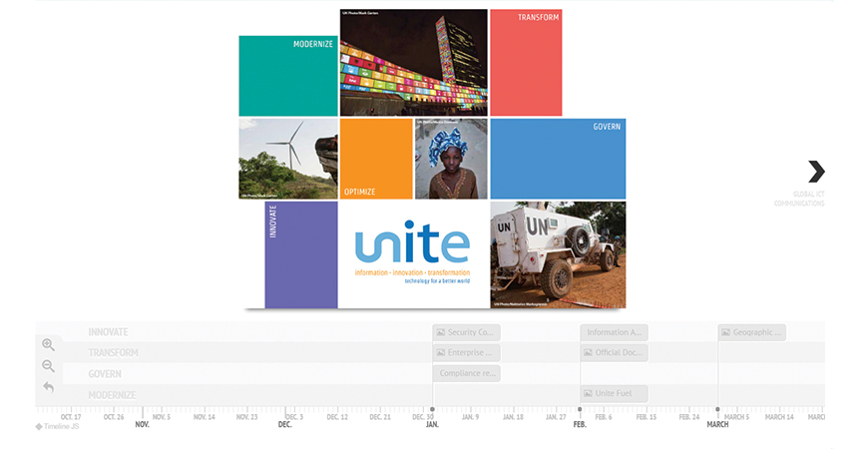Click the unite logo tile

[x=414, y=254]
